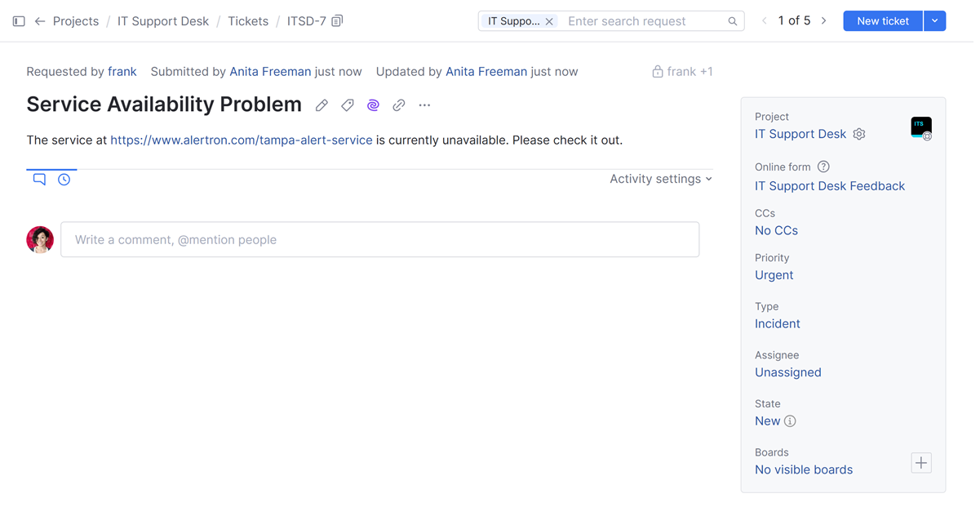The width and height of the screenshot is (980, 507).
Task: Open the project settings gear icon
Action: pos(859,134)
